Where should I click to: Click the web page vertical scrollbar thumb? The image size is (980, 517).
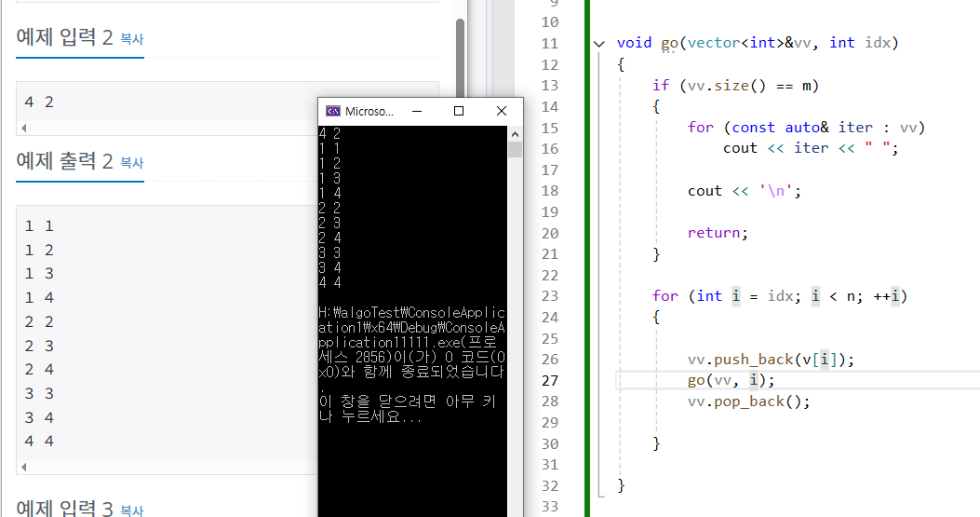(x=461, y=56)
